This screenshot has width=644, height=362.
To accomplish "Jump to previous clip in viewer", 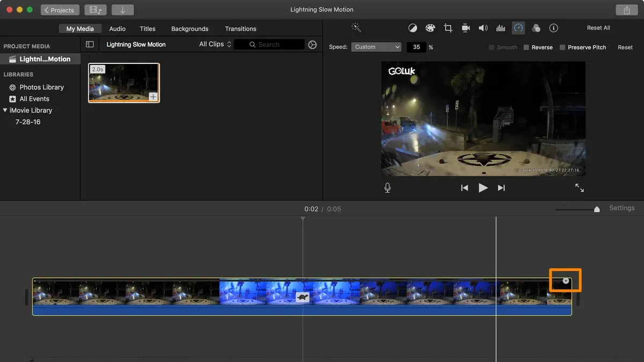I will (x=465, y=188).
